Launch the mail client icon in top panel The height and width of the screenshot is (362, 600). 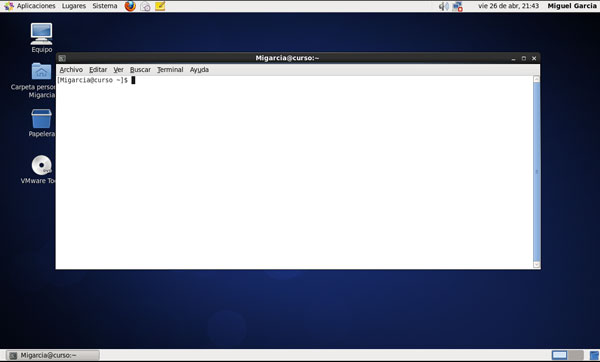(x=145, y=6)
